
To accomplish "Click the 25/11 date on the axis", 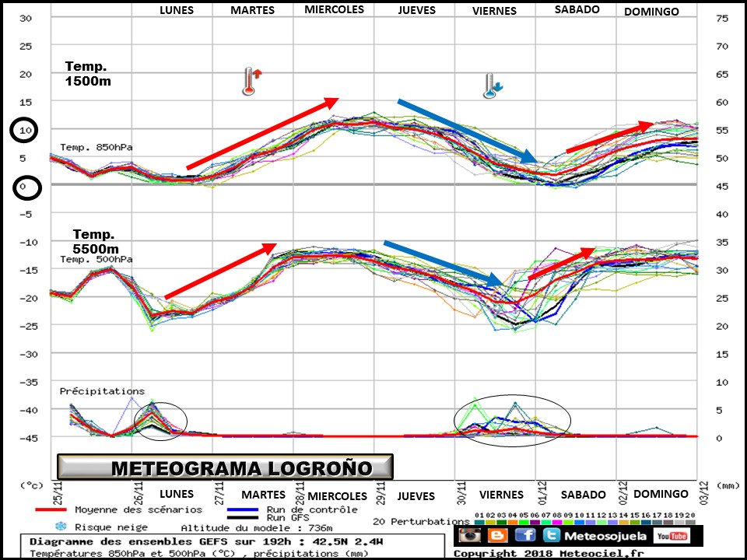I will (x=58, y=492).
